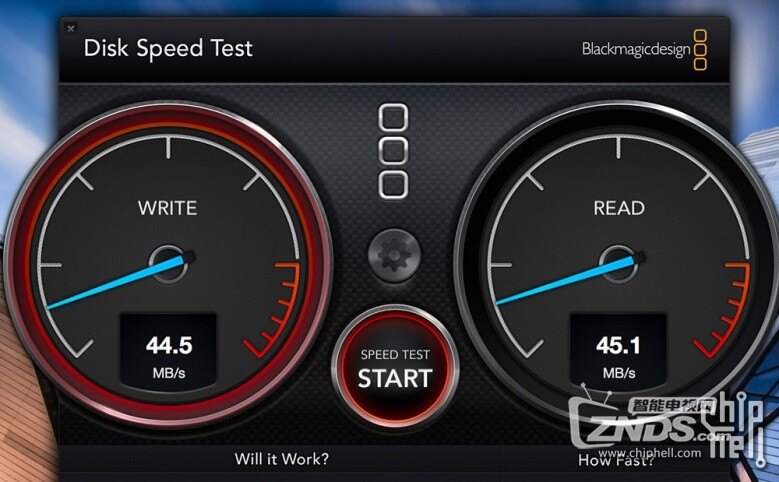The width and height of the screenshot is (779, 482).
Task: Click the ZNDS watermark logo
Action: point(641,422)
